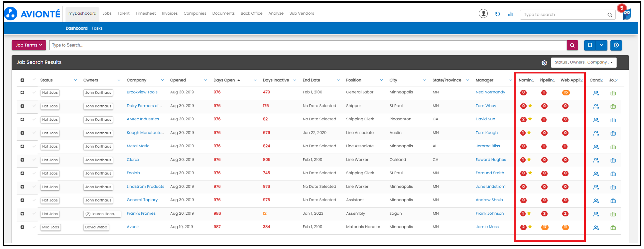The height and width of the screenshot is (249, 644).
Task: Go to the Talent menu
Action: point(123,14)
